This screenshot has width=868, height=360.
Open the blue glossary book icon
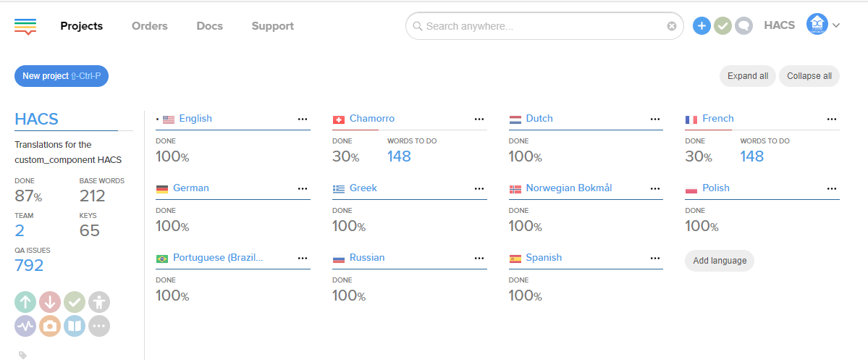pyautogui.click(x=75, y=326)
